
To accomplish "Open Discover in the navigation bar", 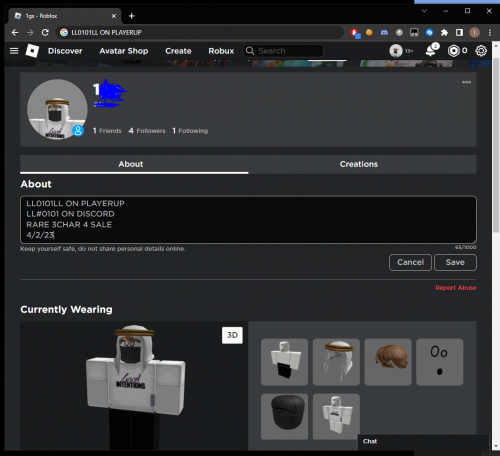I will [65, 51].
